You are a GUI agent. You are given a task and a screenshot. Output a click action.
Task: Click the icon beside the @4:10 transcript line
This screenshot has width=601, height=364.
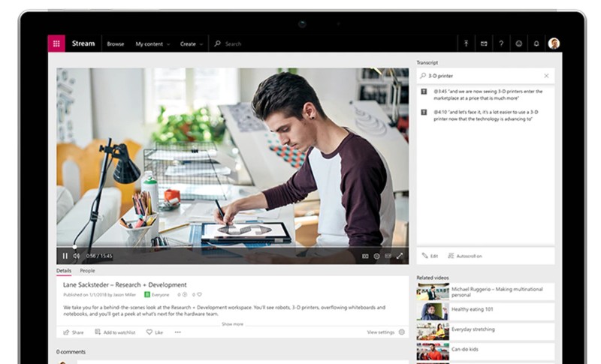coord(424,112)
